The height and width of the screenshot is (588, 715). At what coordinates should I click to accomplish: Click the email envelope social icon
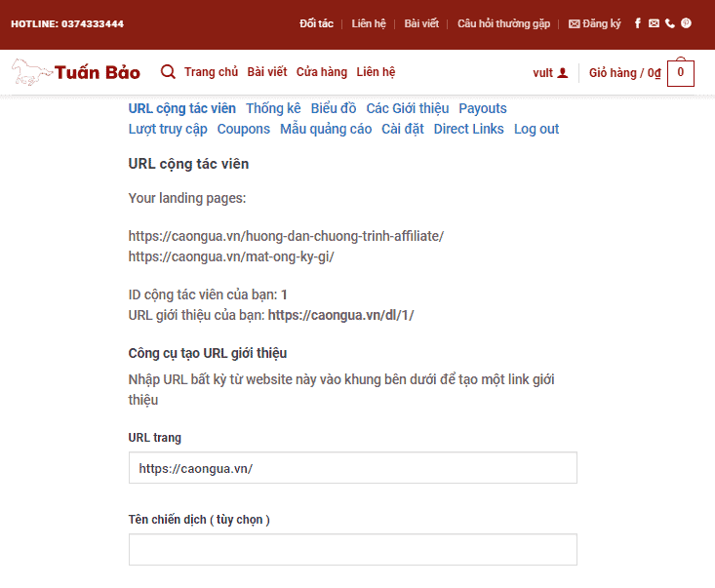pos(654,23)
